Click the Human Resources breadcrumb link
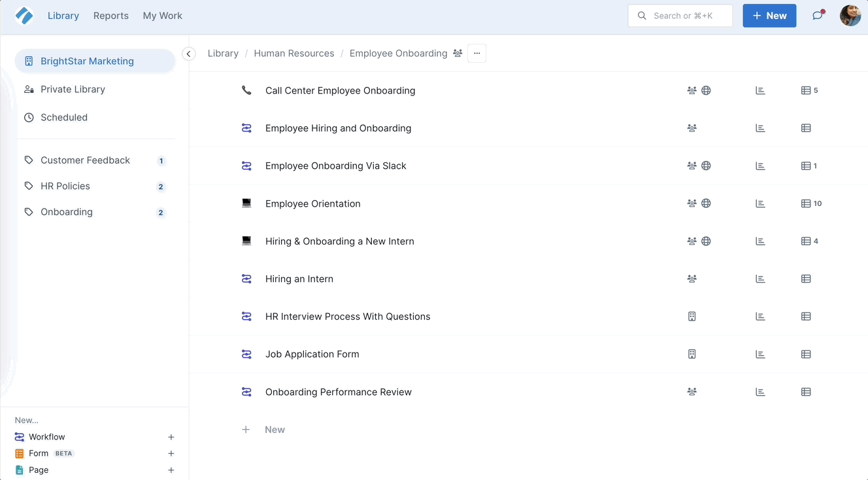868x480 pixels. pyautogui.click(x=294, y=54)
